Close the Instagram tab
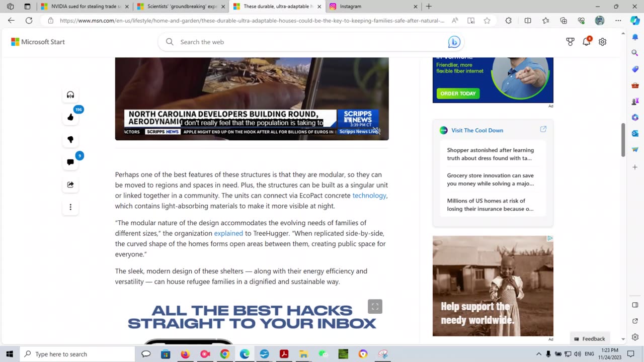Viewport: 644px width, 362px height. point(416,7)
